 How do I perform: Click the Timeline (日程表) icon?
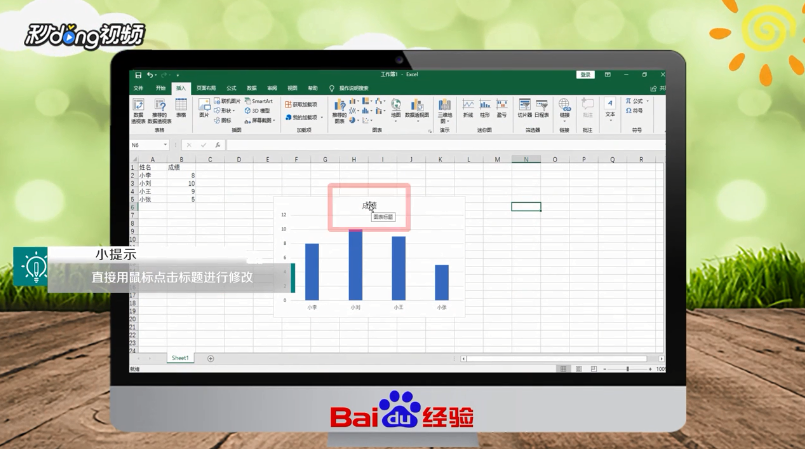click(x=542, y=108)
